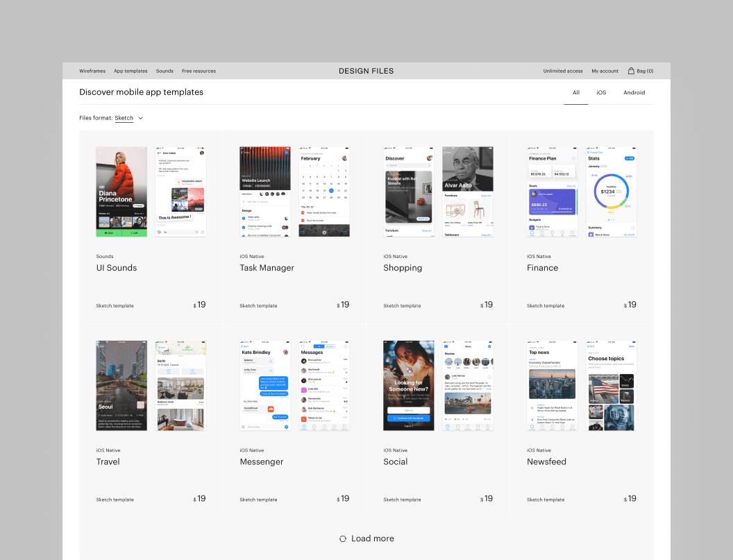The image size is (733, 560).
Task: Click the $19 price on Shopping
Action: click(x=487, y=305)
